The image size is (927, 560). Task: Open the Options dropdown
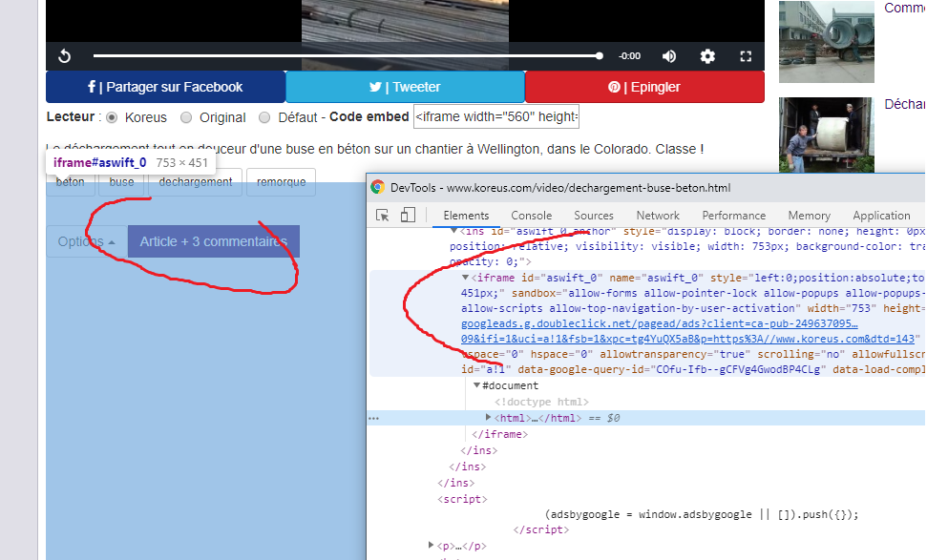tap(86, 241)
